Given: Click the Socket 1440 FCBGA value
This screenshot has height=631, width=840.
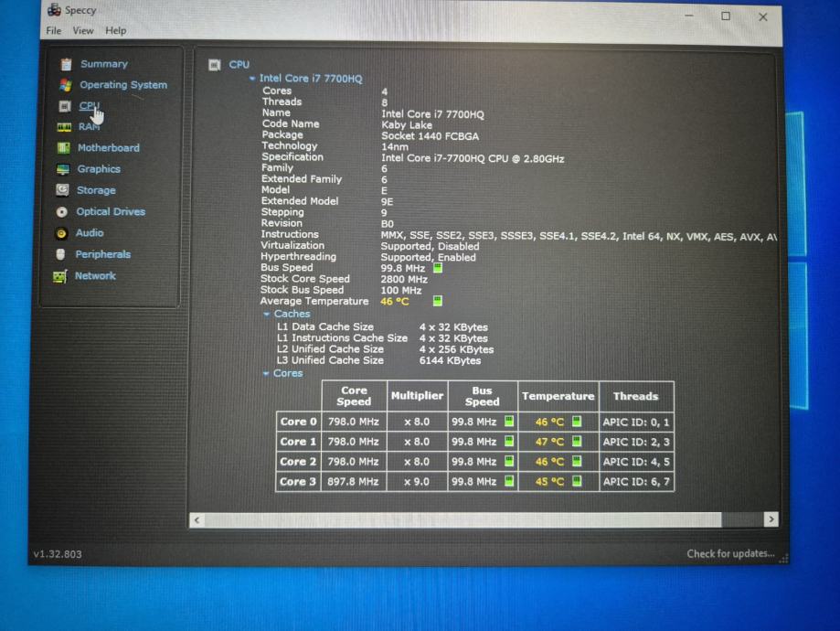Looking at the screenshot, I should click(x=431, y=136).
